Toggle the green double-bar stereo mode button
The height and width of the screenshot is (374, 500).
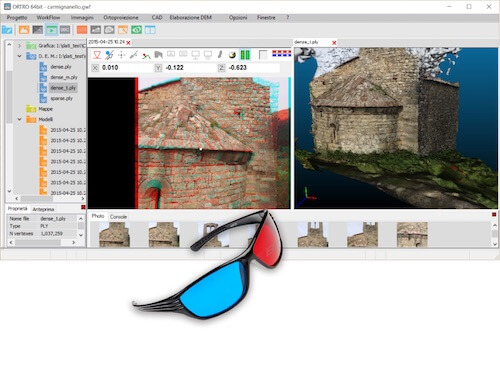tap(245, 55)
